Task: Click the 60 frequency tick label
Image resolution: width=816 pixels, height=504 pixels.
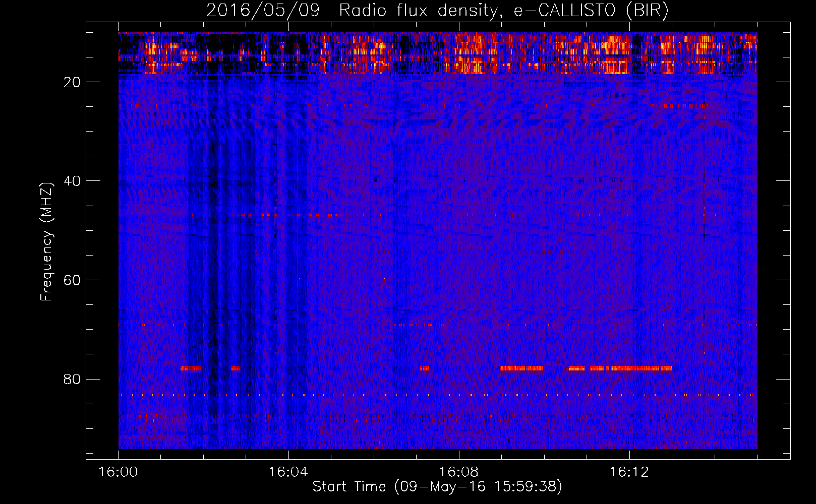Action: pos(73,280)
